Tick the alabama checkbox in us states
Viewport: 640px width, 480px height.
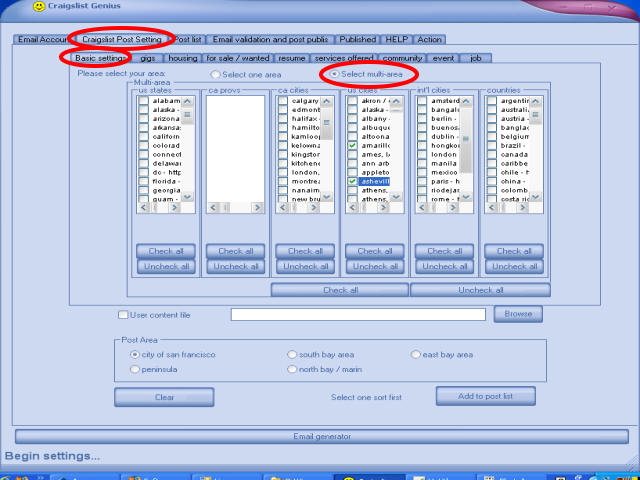143,101
